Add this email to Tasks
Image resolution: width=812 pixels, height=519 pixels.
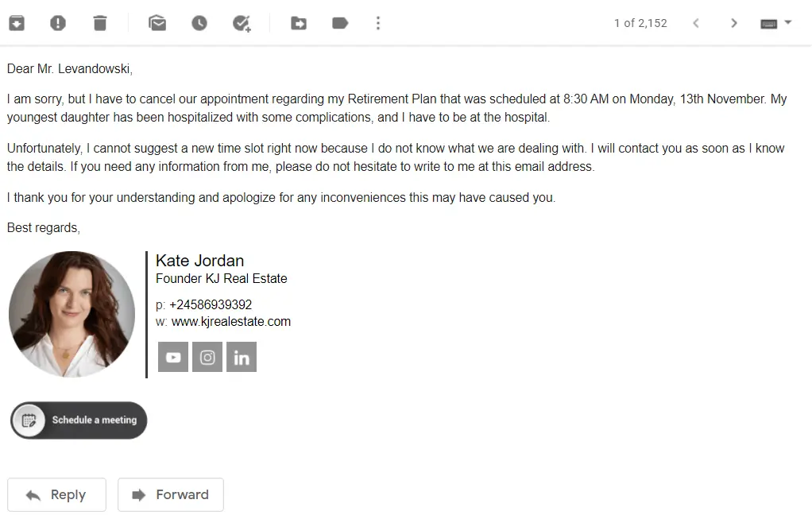241,22
